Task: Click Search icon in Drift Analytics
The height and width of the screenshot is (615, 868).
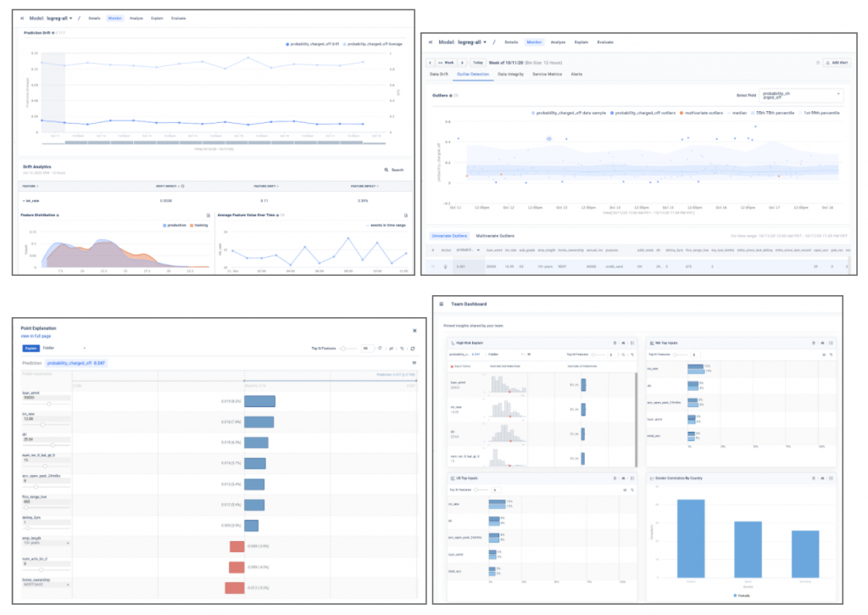Action: point(387,171)
